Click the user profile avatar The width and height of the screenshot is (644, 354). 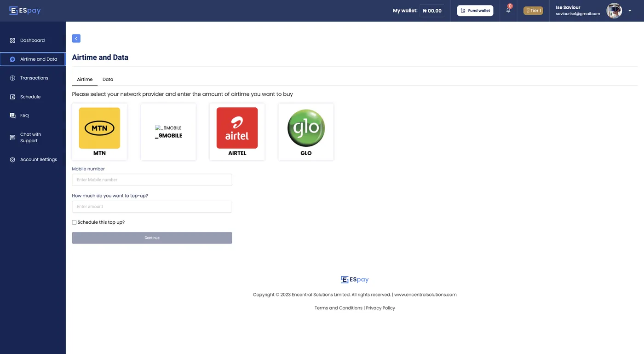coord(614,11)
